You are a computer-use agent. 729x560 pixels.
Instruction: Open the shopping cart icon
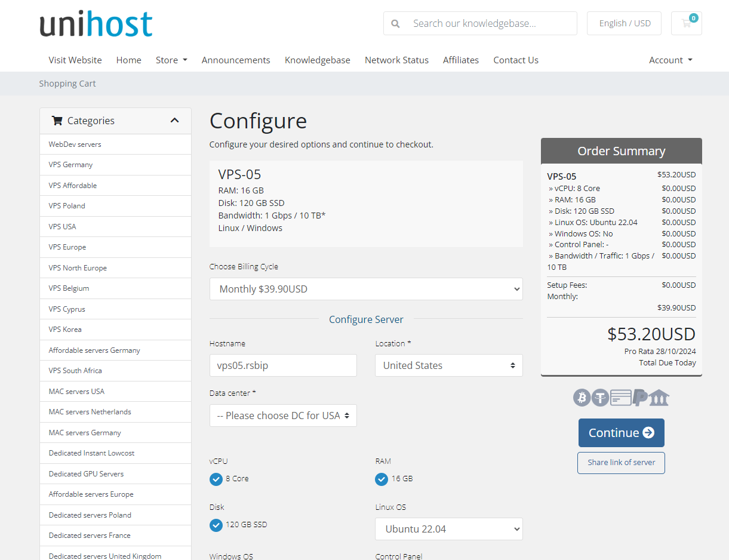click(x=687, y=23)
